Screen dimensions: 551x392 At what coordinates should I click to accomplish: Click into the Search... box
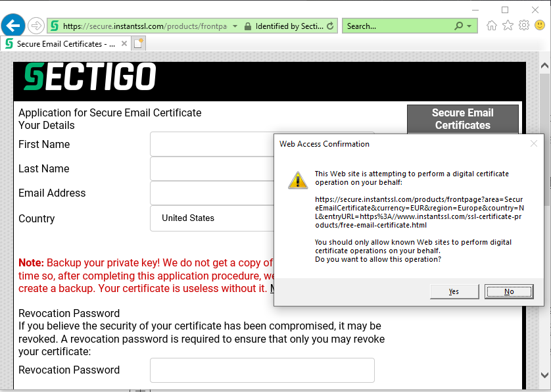point(397,26)
